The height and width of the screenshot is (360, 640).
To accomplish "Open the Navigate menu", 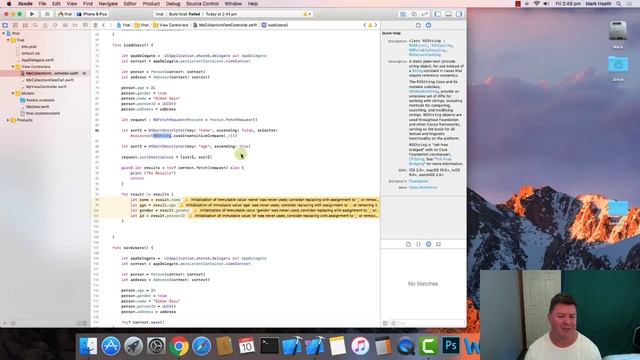I will [108, 4].
